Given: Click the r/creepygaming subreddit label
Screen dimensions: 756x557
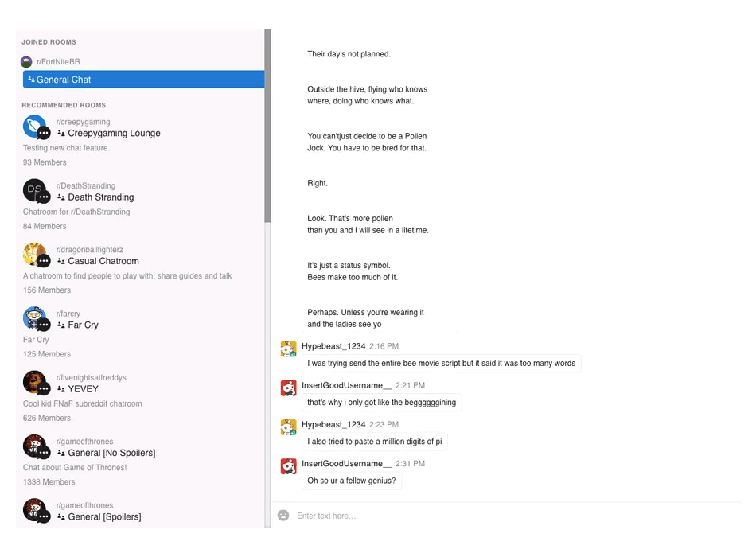Looking at the screenshot, I should coord(83,122).
